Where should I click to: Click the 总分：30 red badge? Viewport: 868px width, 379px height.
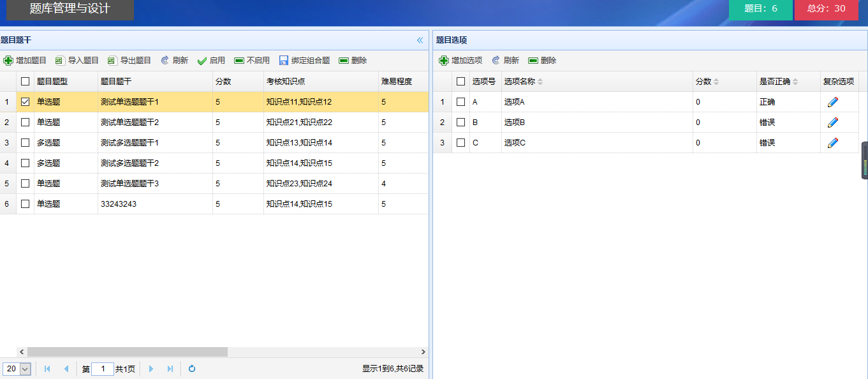[x=826, y=9]
